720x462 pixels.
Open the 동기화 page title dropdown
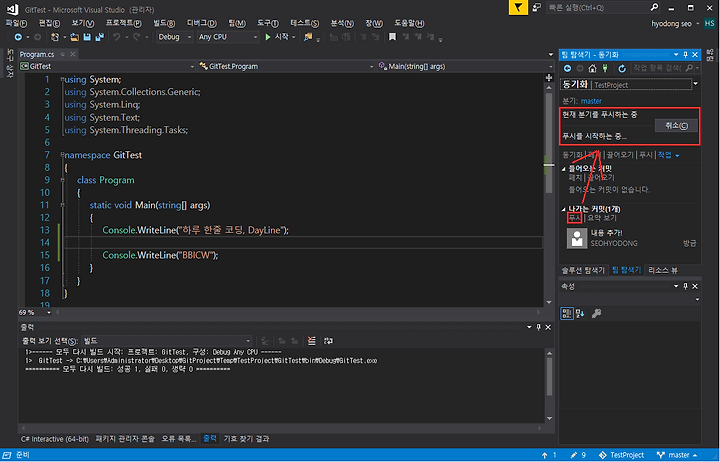coord(696,84)
